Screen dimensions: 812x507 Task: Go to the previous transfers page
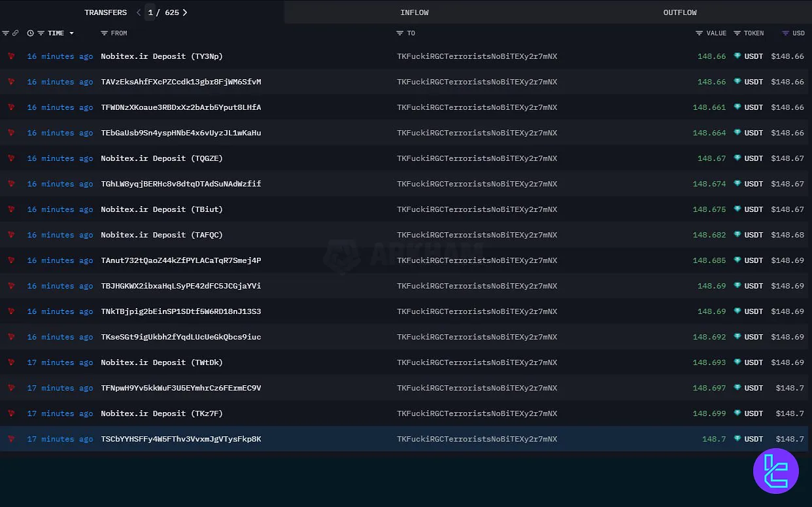[x=138, y=12]
